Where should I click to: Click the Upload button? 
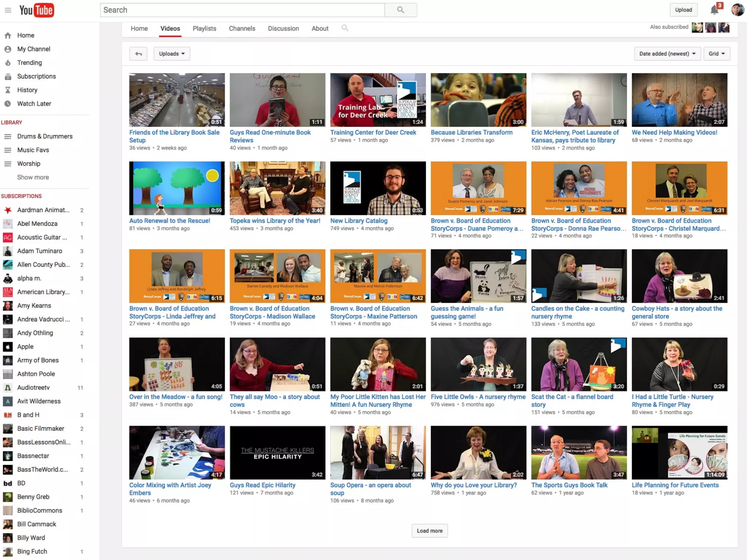pyautogui.click(x=683, y=10)
